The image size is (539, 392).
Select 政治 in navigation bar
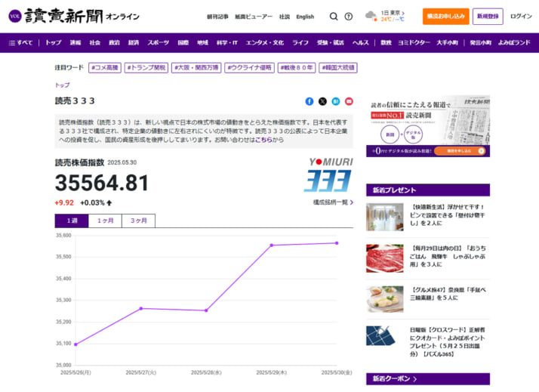[114, 42]
